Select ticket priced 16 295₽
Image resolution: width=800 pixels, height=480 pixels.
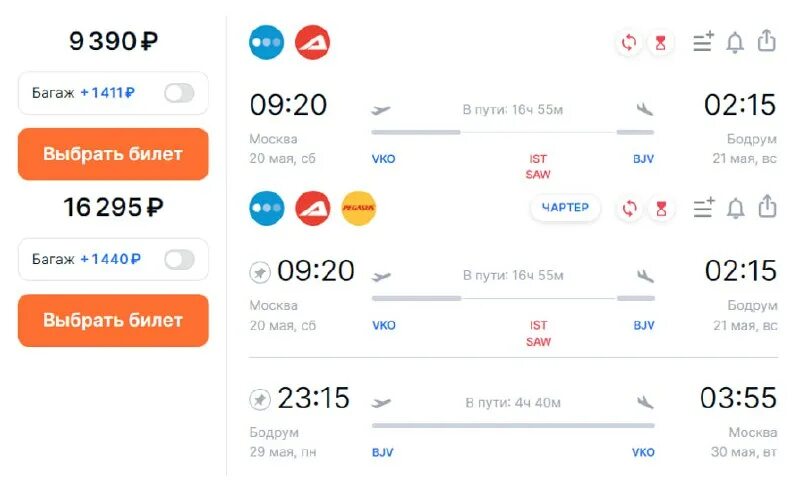[x=113, y=320]
